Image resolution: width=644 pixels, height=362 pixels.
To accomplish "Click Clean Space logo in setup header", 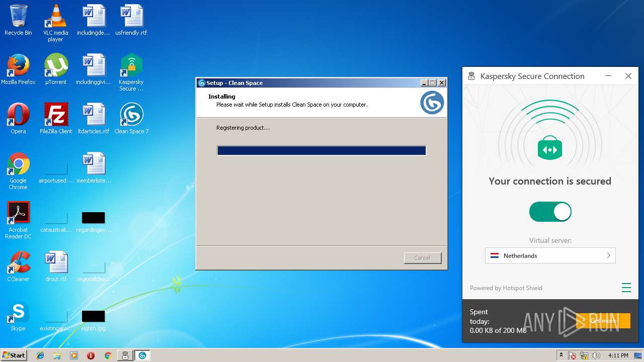I will [432, 102].
